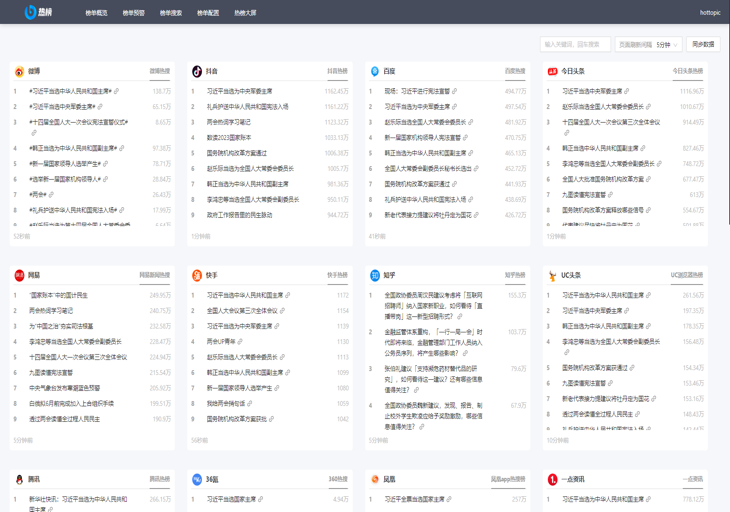The height and width of the screenshot is (512, 730).
Task: Select the 抖音热榜 tab in Douyin card
Action: click(338, 71)
